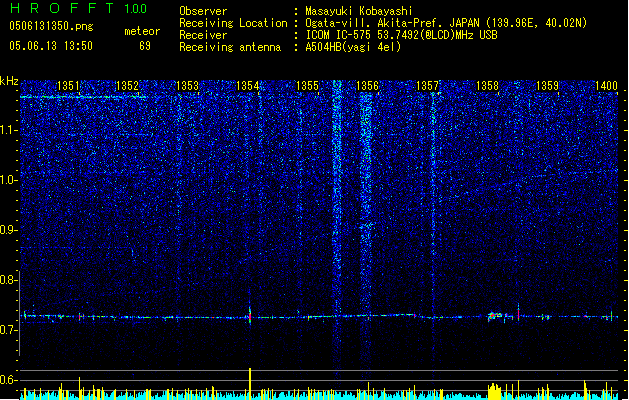Viewport: 629px width, 400px height.
Task: Click the 1356 time marker
Action: pyautogui.click(x=367, y=85)
